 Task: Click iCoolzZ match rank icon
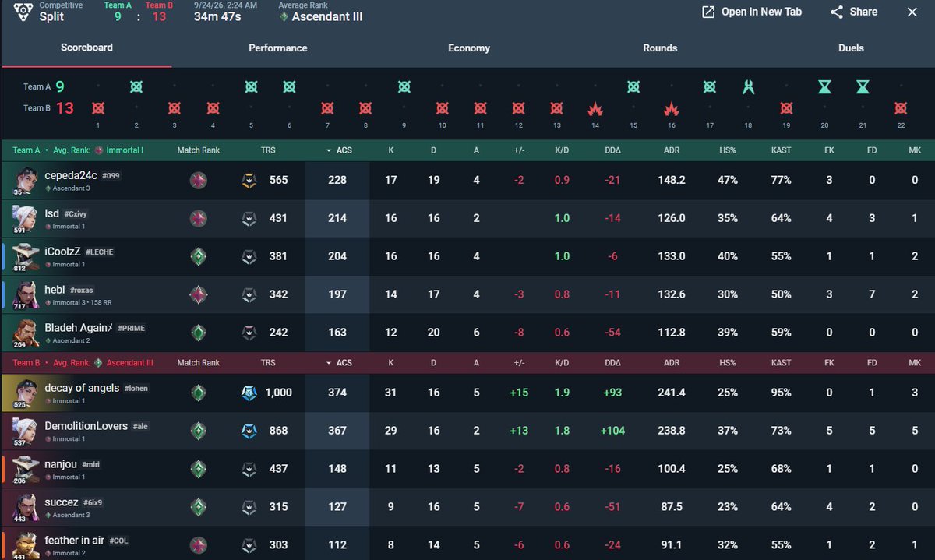199,256
